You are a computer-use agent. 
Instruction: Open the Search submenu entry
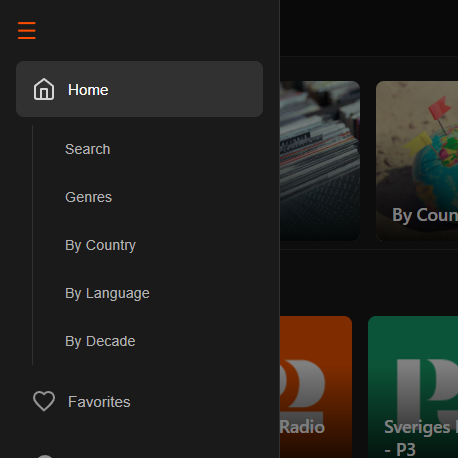click(88, 149)
